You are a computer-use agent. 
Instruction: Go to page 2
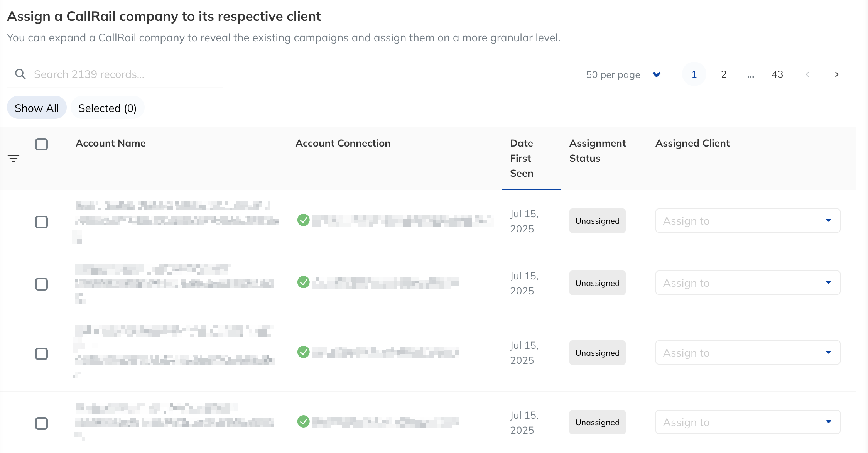(724, 74)
